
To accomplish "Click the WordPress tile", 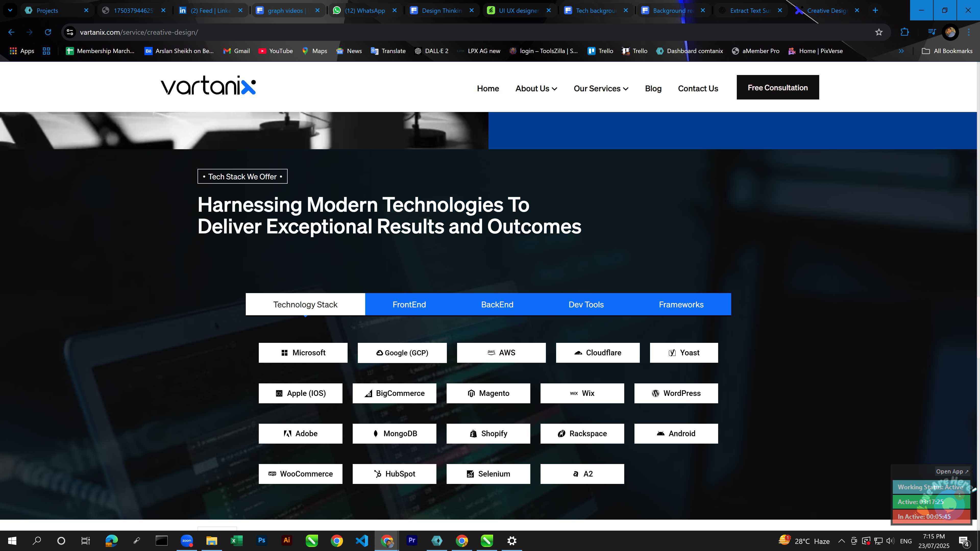I will pos(676,393).
